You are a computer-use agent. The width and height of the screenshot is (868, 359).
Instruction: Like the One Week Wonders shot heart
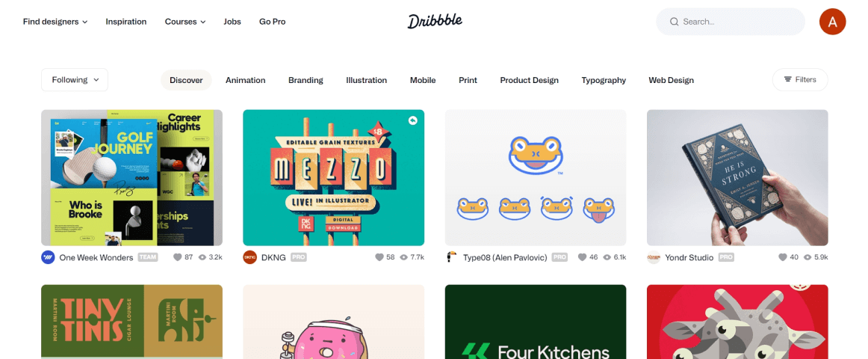click(x=177, y=257)
